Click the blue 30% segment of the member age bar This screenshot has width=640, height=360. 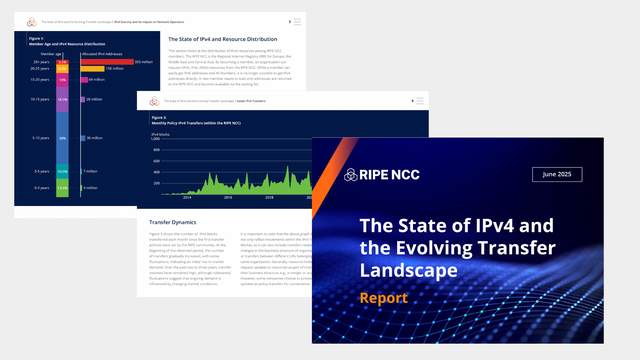point(62,138)
